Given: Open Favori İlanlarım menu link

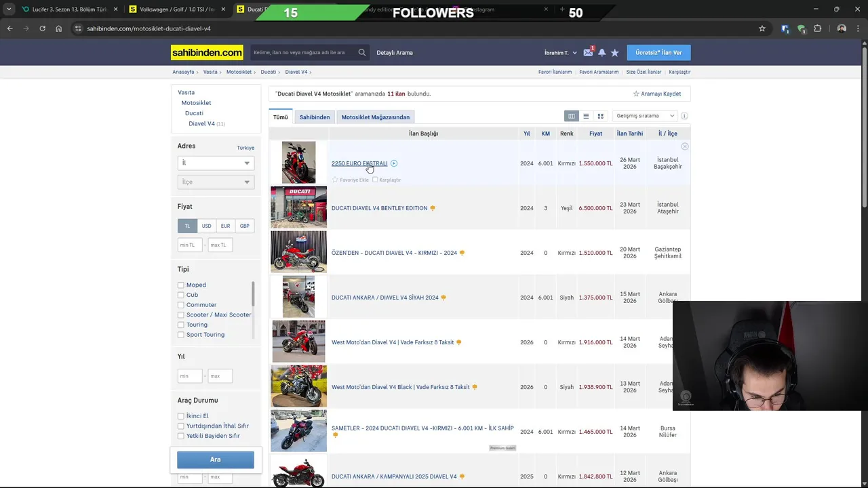Looking at the screenshot, I should (555, 72).
